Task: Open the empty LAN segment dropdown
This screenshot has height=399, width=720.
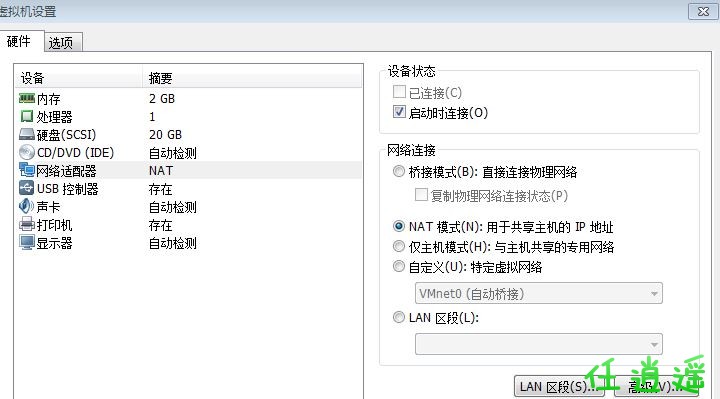Action: [539, 344]
